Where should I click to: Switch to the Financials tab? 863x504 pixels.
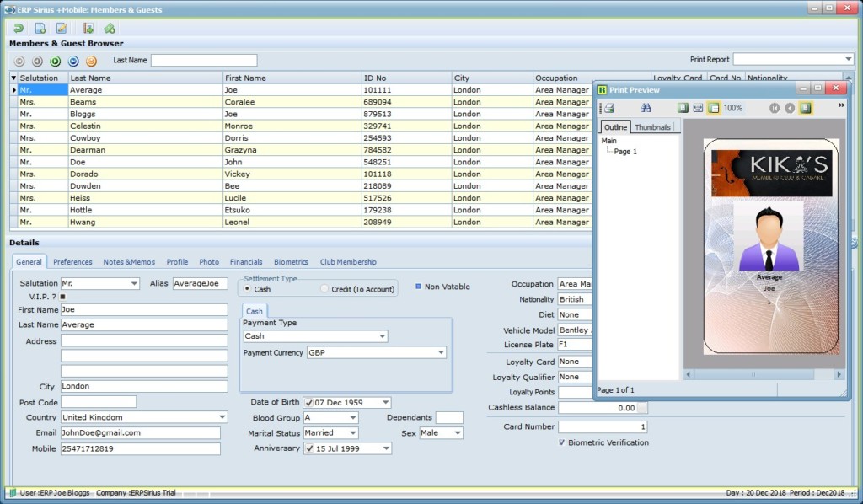pos(246,262)
